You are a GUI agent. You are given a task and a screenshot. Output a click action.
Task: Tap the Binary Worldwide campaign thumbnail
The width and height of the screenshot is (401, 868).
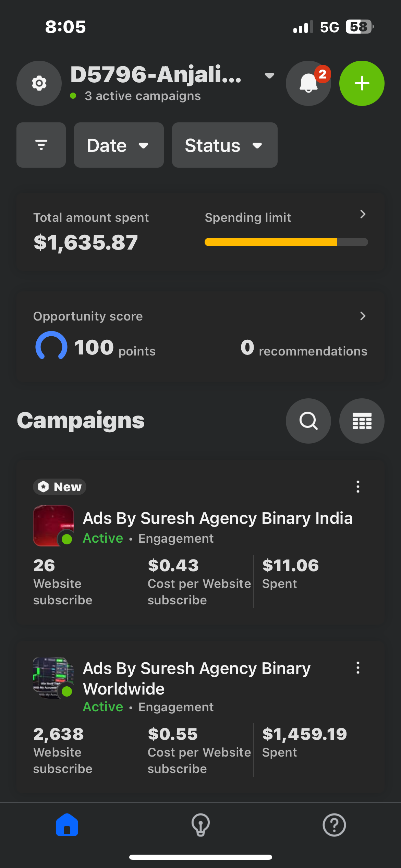tap(53, 678)
